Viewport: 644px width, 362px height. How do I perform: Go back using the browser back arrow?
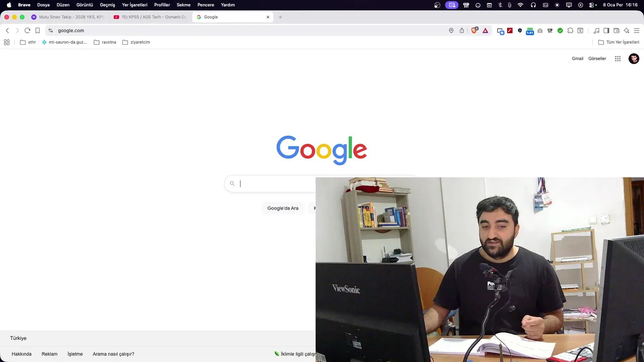[7, 31]
